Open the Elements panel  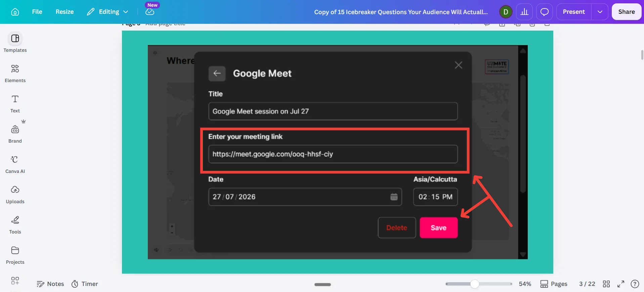coord(15,73)
